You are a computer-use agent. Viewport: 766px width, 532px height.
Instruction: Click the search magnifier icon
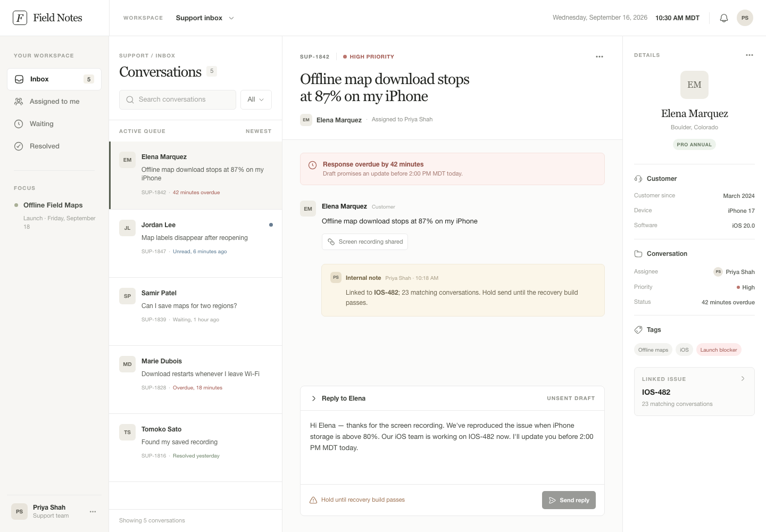click(x=130, y=99)
